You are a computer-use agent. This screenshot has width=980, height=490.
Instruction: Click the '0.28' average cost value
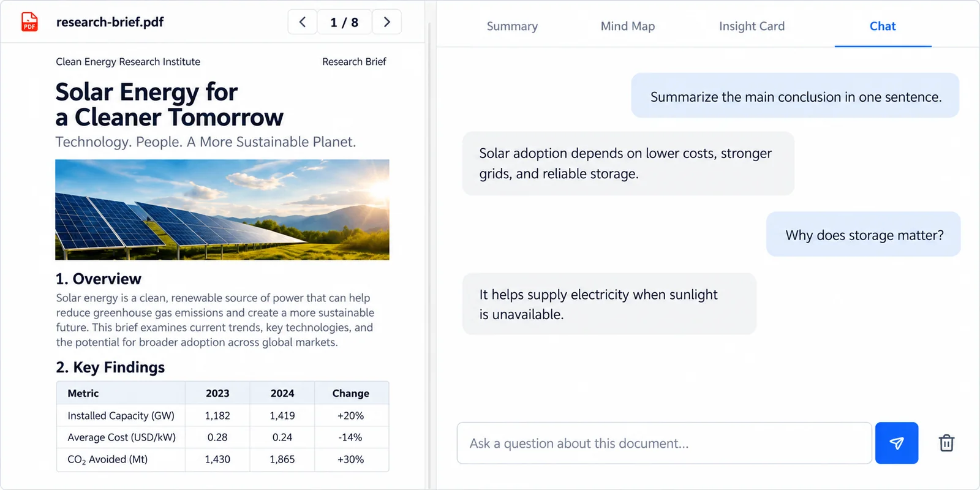tap(217, 437)
